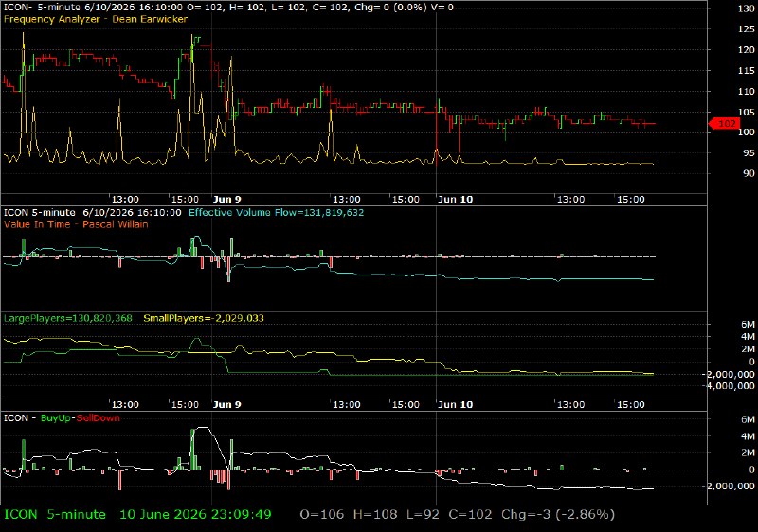Click 'Jun 9' marker on lower time axis
This screenshot has height=532, width=758.
tap(226, 404)
